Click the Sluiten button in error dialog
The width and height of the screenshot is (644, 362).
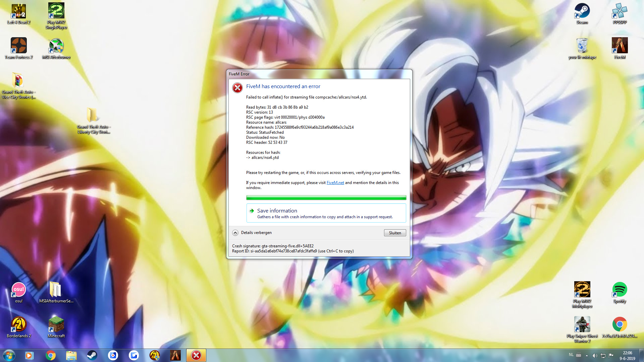pyautogui.click(x=395, y=233)
